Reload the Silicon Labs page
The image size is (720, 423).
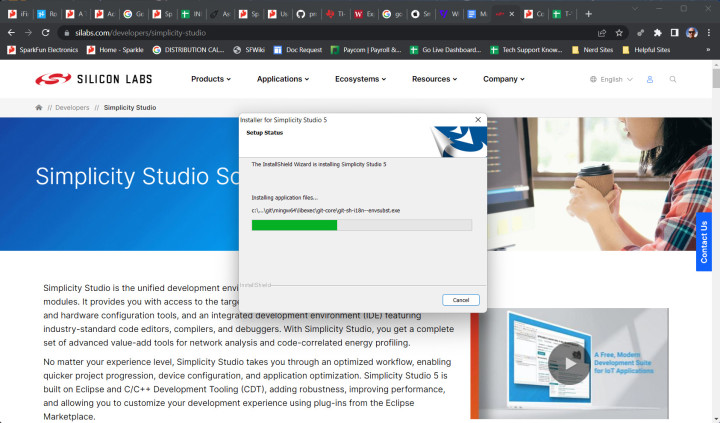45,33
